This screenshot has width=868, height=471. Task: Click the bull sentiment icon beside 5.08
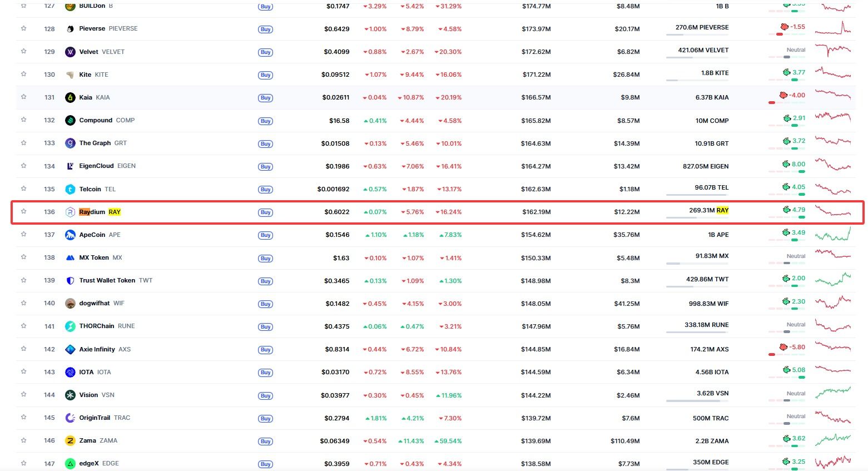click(x=786, y=370)
